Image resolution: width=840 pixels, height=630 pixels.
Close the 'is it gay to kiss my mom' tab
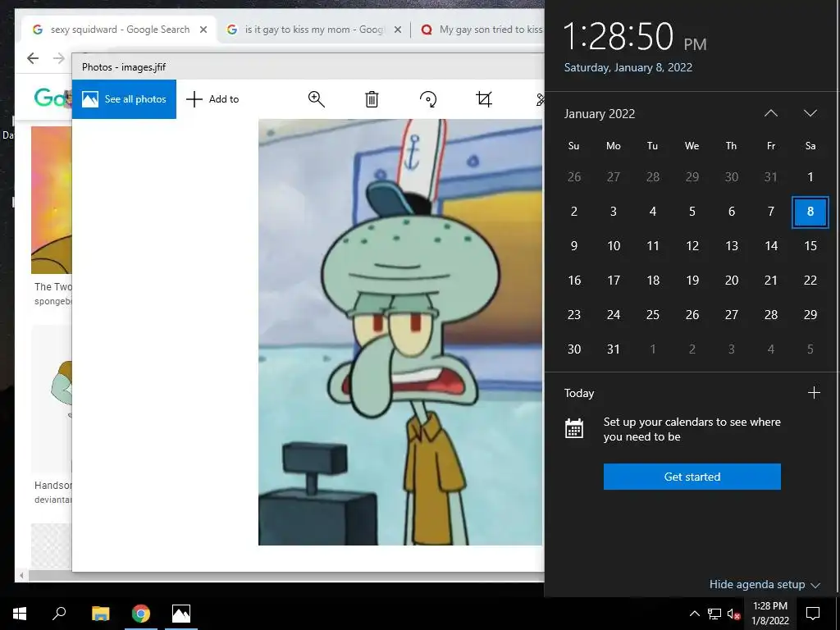pyautogui.click(x=398, y=30)
